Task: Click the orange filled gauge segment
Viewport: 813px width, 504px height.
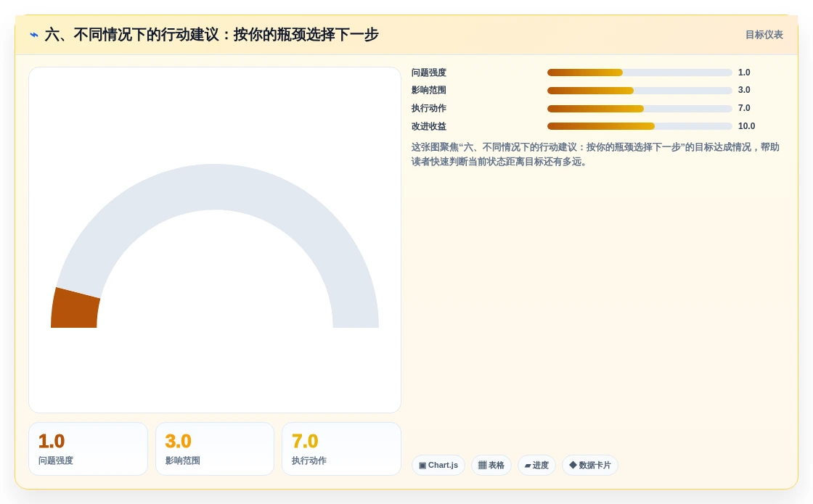Action: click(x=75, y=309)
